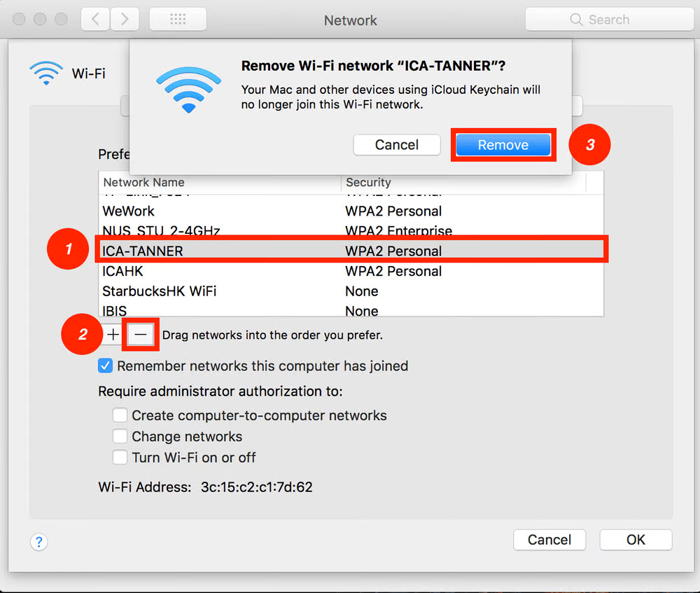The height and width of the screenshot is (593, 700).
Task: Select the ICA-TANNER network row
Action: point(351,251)
